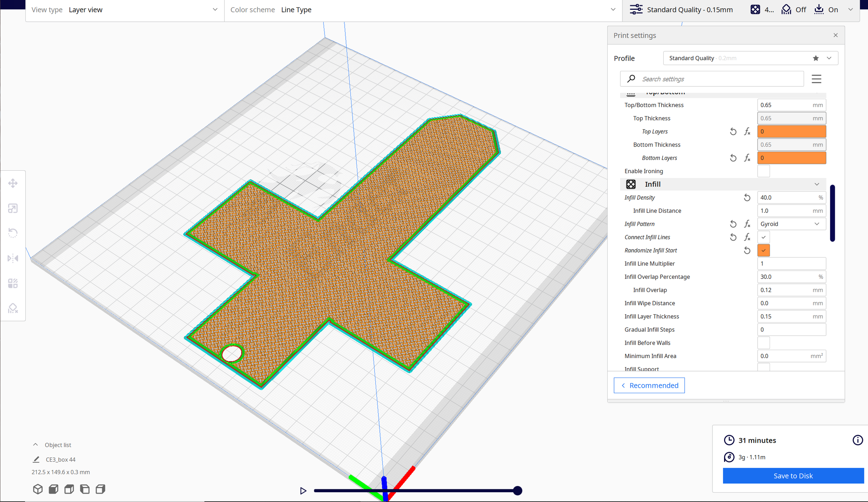The height and width of the screenshot is (502, 868).
Task: Open the Support Blocker tool
Action: point(13,308)
